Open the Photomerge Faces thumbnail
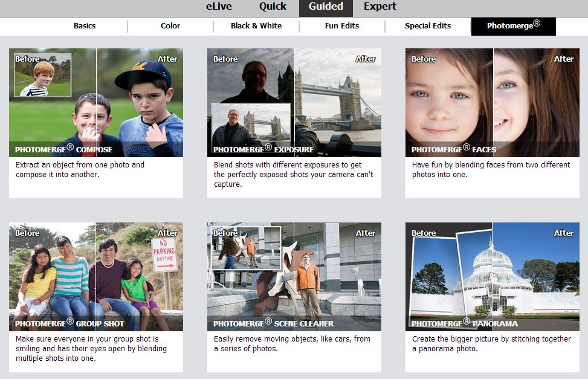Image resolution: width=588 pixels, height=379 pixels. point(493,102)
